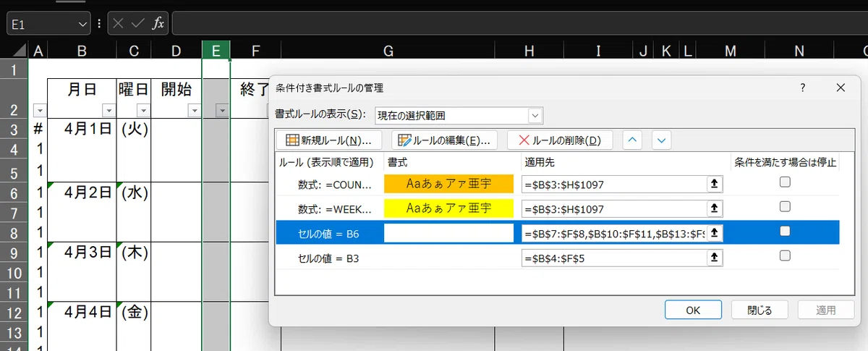
Task: Click cell containing (金)
Action: click(x=135, y=313)
